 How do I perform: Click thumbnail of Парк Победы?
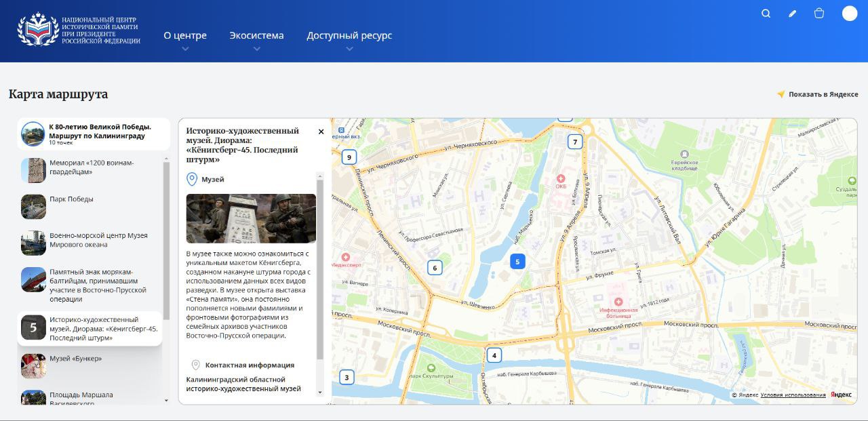tap(33, 207)
